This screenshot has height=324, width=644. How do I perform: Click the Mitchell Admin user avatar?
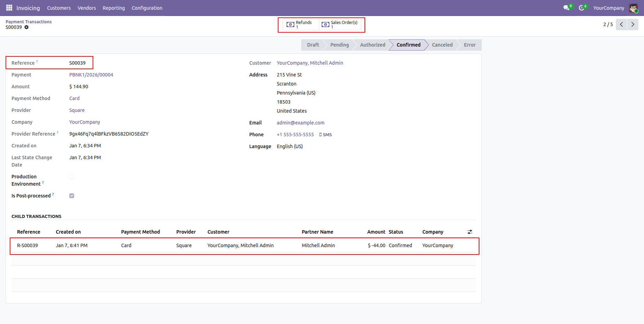[633, 8]
